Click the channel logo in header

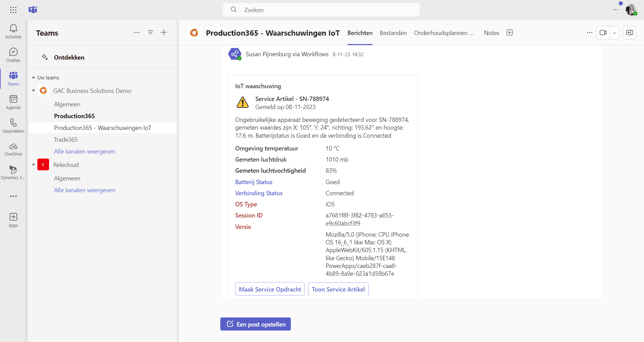tap(194, 33)
